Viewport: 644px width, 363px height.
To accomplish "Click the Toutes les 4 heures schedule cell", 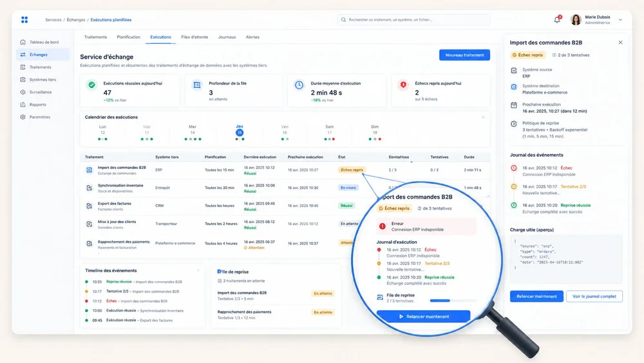I will point(221,243).
